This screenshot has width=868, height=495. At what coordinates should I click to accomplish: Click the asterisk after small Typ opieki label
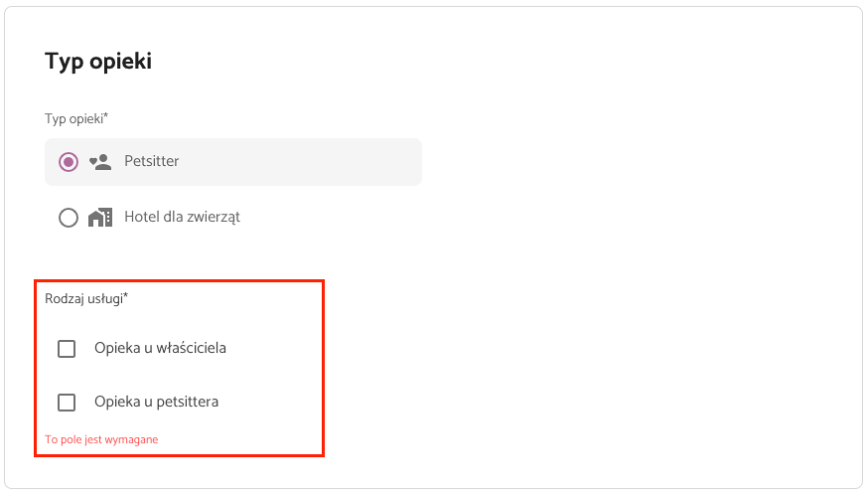click(105, 114)
